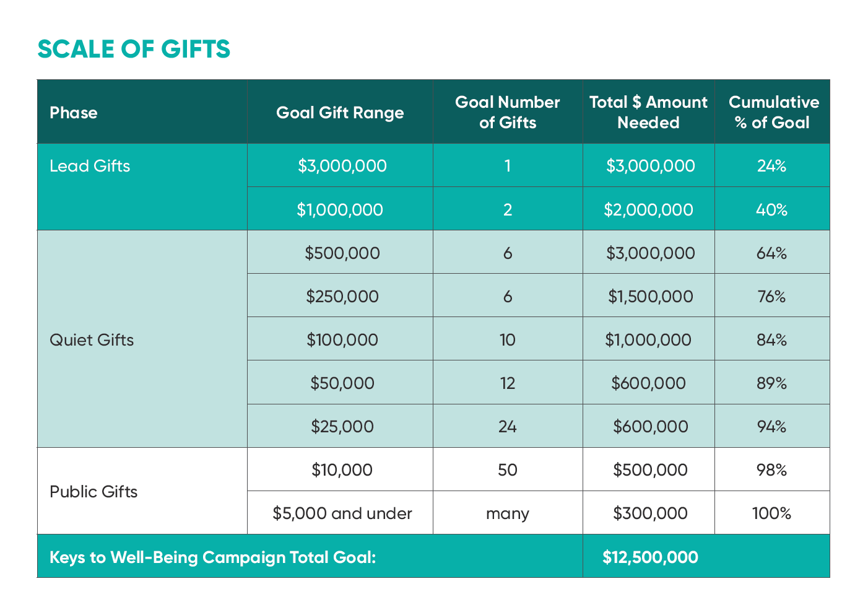Click the Public Gifts phase cell
Screen dimensions: 868x615
click(x=93, y=492)
